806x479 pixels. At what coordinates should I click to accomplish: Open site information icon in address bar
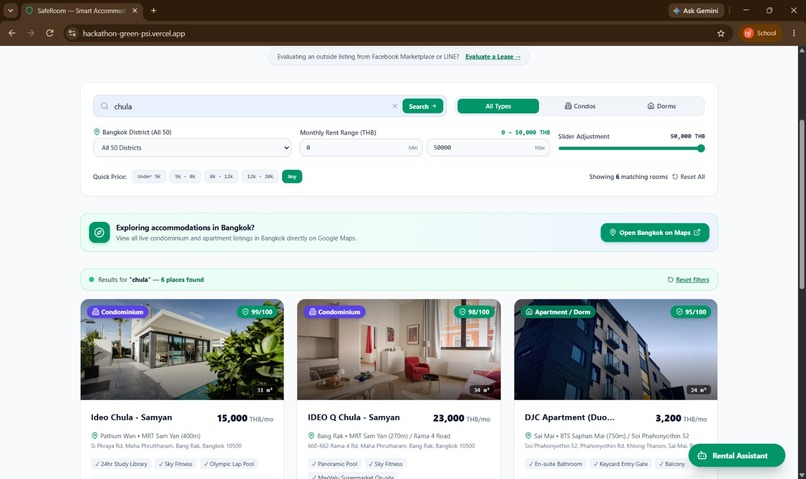[72, 33]
